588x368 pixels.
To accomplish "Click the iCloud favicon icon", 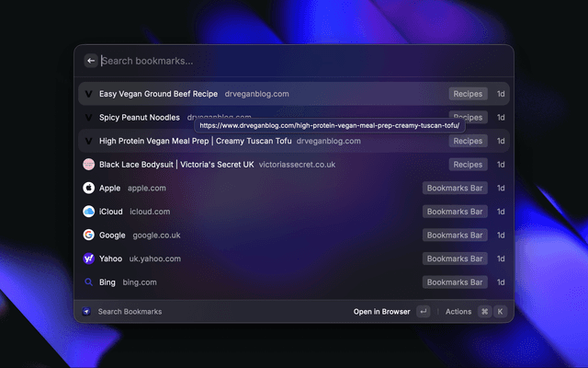I will pos(88,212).
